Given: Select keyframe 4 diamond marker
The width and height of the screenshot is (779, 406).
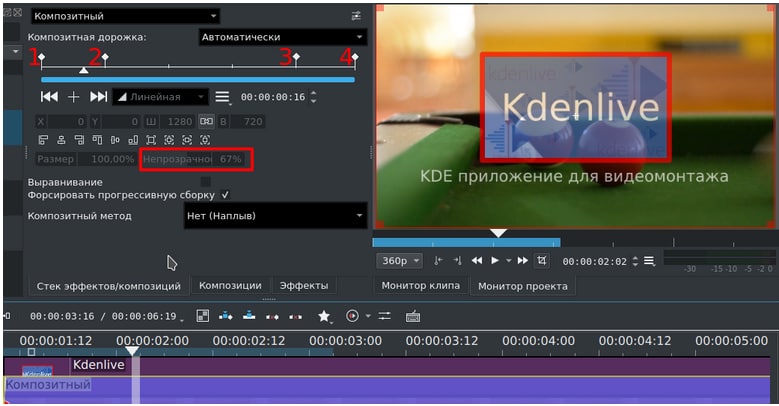Looking at the screenshot, I should click(x=355, y=57).
